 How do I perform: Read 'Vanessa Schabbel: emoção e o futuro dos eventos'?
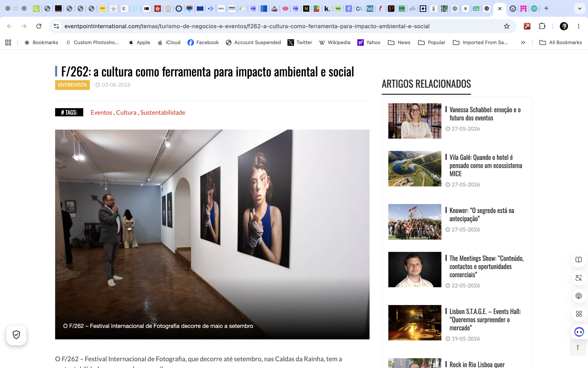[x=485, y=114]
